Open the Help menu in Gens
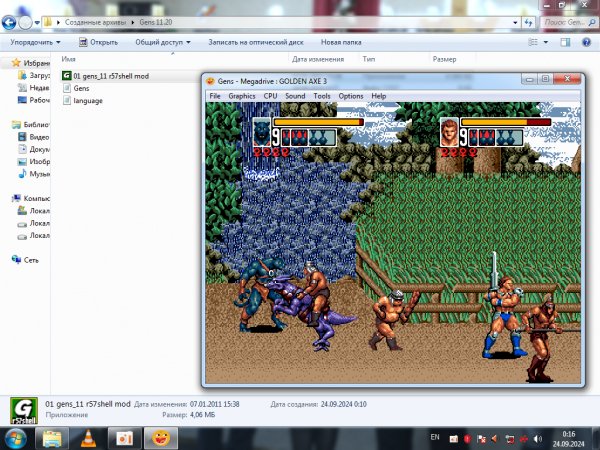Viewport: 600px width, 450px height. [x=378, y=96]
